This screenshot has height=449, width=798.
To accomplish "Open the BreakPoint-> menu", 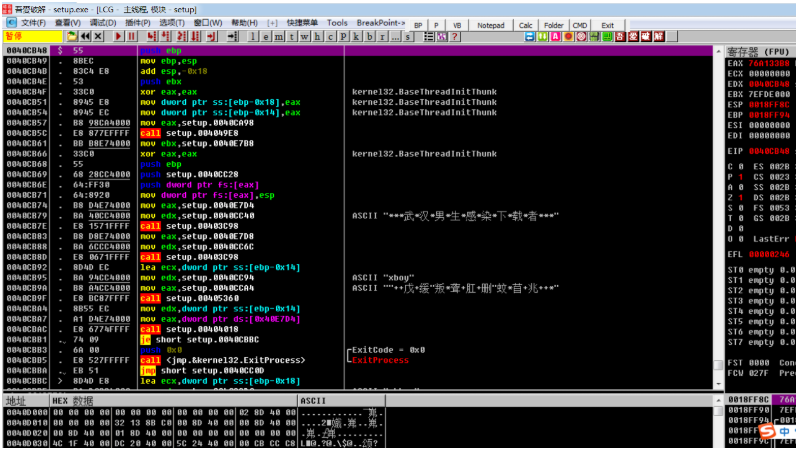I will 381,23.
